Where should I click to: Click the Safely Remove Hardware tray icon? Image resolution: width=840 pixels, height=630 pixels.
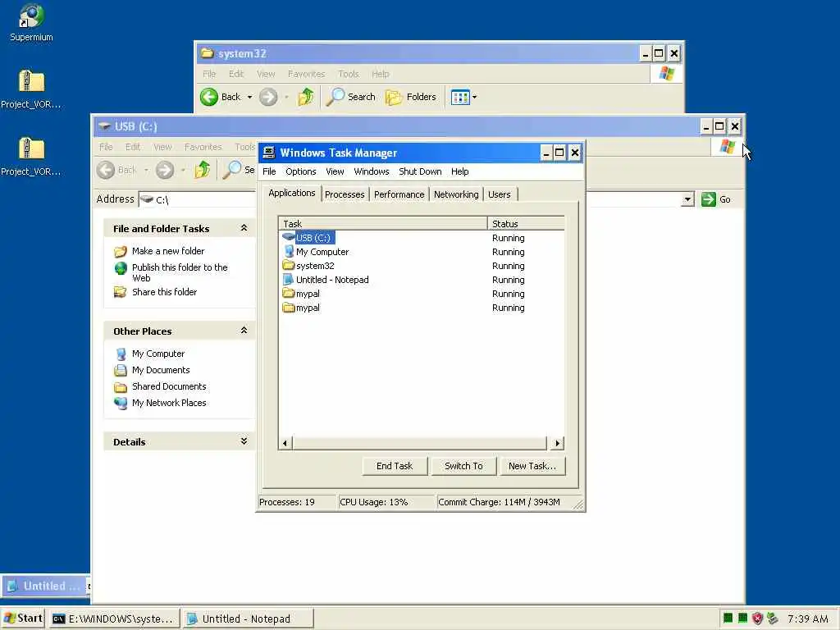coord(772,619)
